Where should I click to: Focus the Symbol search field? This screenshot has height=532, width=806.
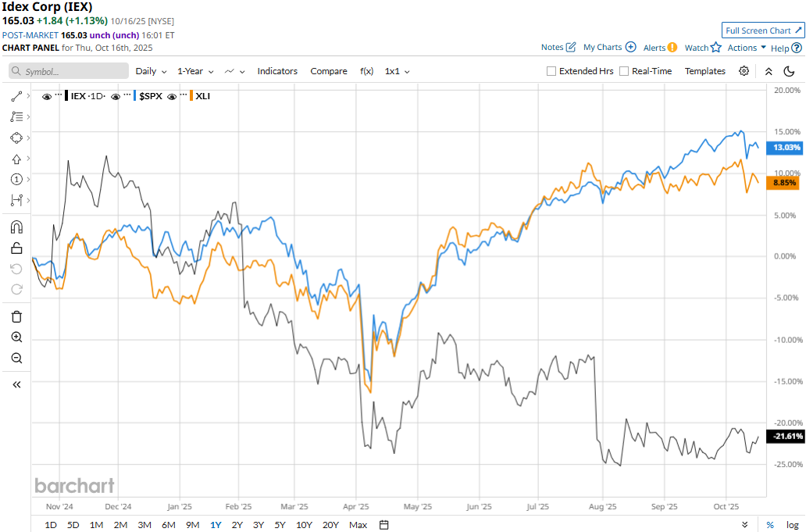pos(69,71)
